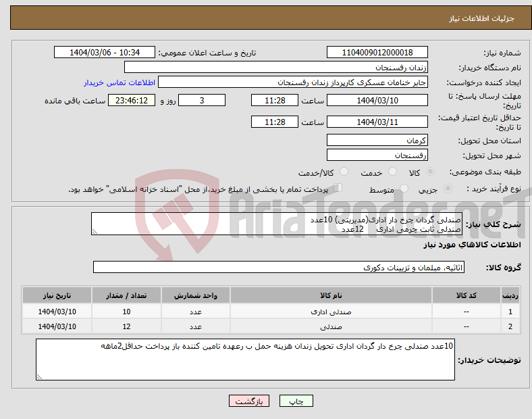Click the announcement date field 1404/03/06 - 10:34

105,53
